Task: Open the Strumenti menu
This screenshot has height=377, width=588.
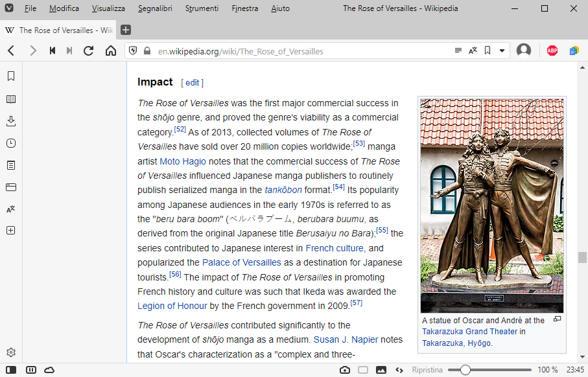Action: (x=202, y=8)
